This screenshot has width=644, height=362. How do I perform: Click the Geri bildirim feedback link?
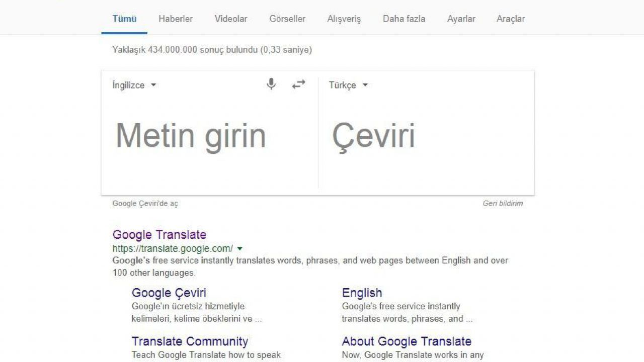pos(503,204)
